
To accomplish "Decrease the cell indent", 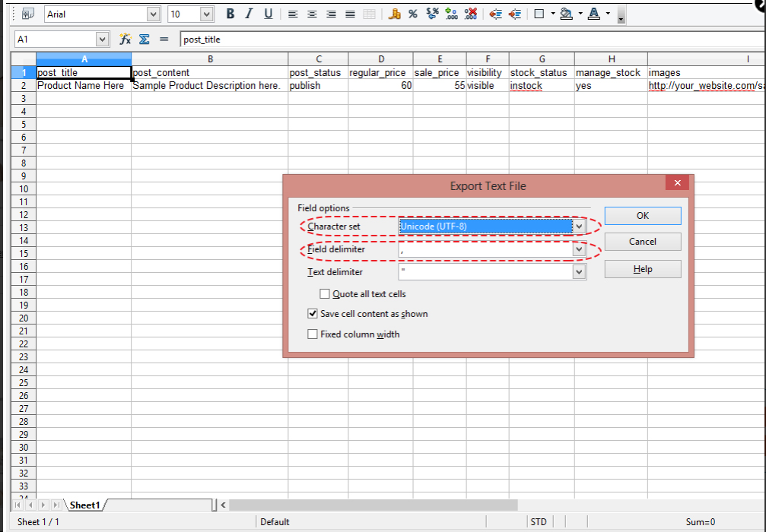I will pyautogui.click(x=495, y=14).
